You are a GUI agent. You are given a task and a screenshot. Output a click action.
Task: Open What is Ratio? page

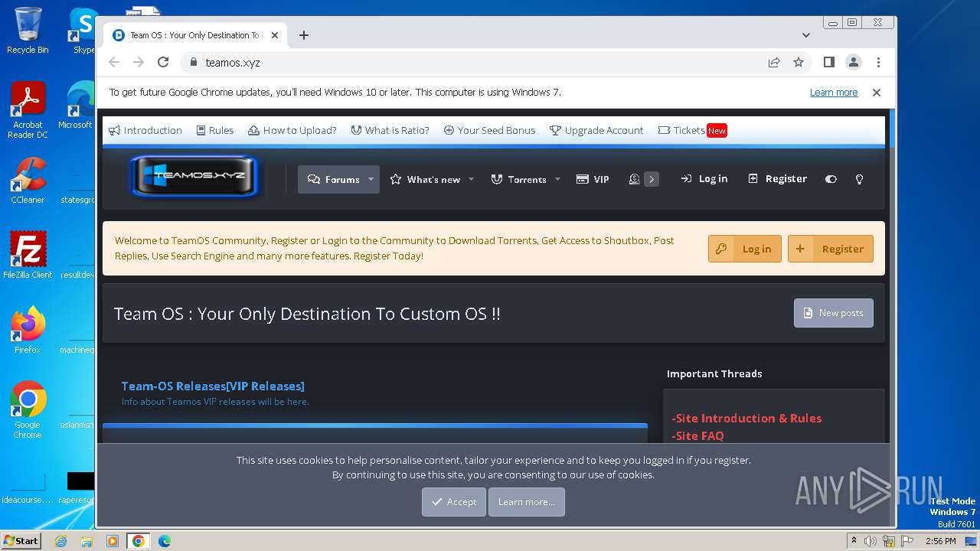point(390,130)
